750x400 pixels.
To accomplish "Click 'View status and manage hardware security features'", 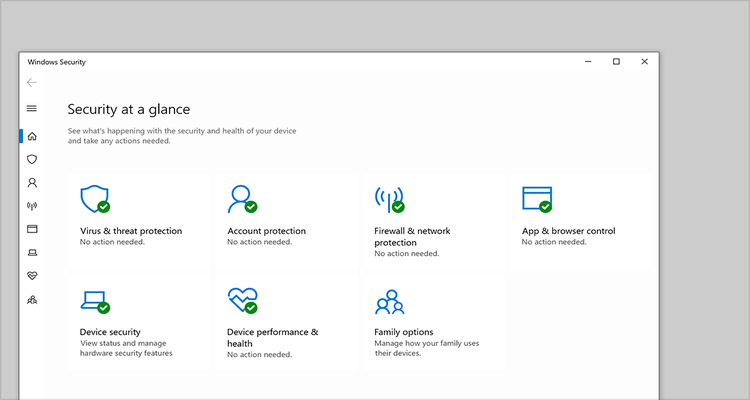I will 126,348.
